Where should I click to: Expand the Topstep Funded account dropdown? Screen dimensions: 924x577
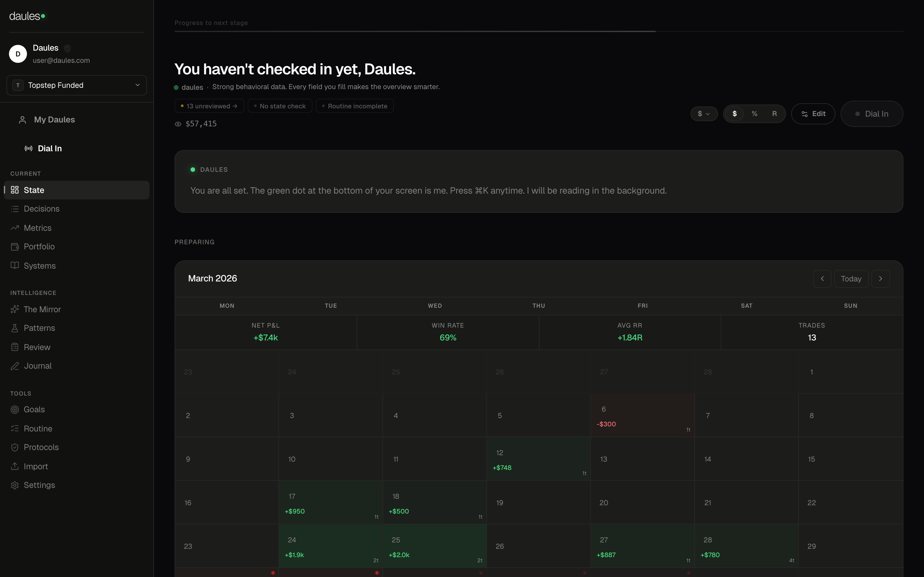point(76,85)
